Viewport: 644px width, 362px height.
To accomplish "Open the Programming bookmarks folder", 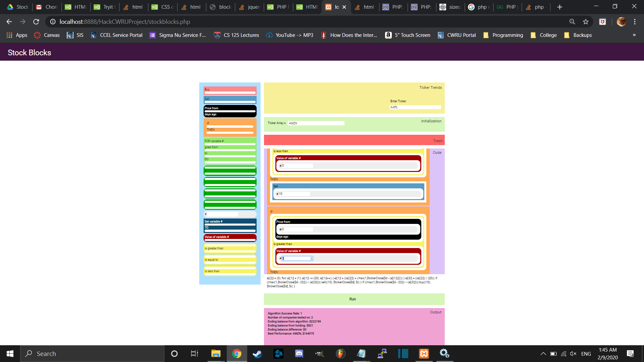I will tap(503, 35).
